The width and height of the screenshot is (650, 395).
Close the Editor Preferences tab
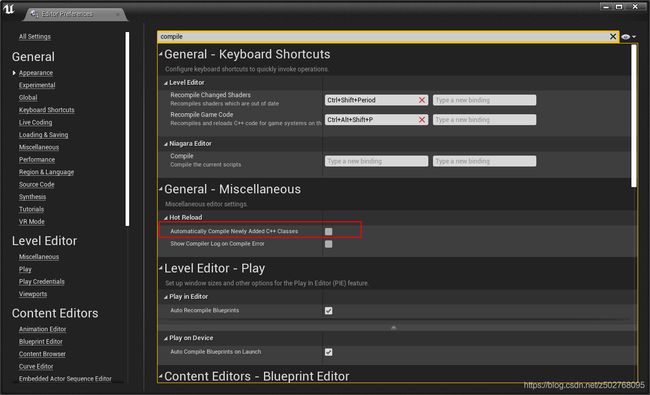[117, 14]
